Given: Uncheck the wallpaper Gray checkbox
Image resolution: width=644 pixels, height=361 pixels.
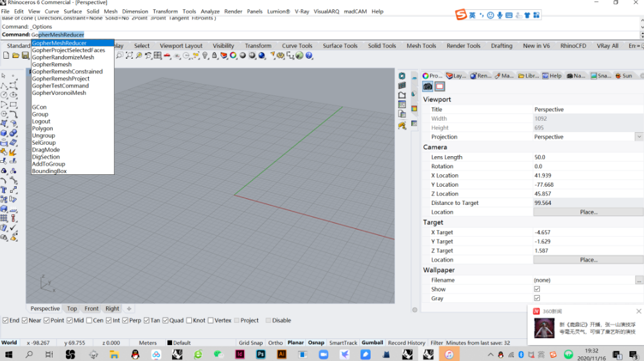Looking at the screenshot, I should tap(537, 298).
